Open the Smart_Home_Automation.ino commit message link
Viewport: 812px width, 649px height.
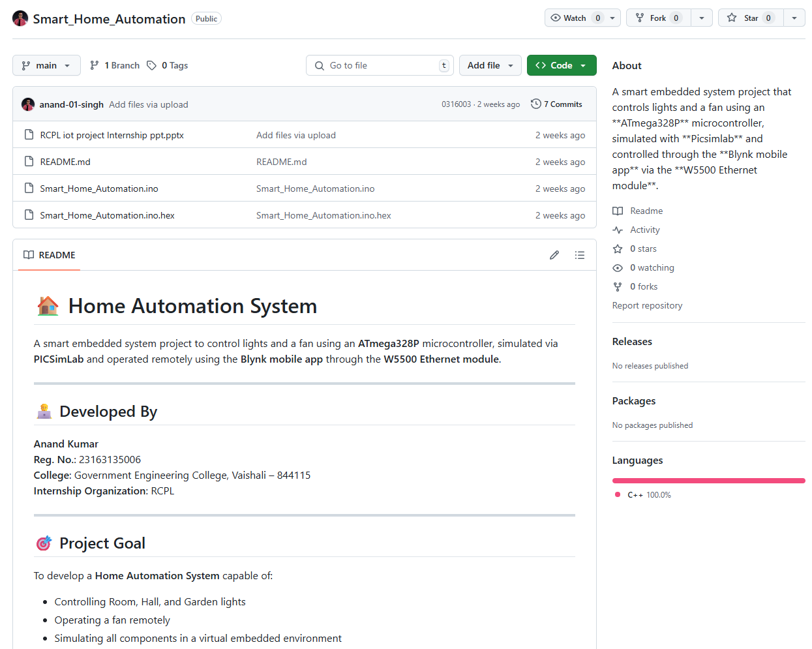(316, 189)
